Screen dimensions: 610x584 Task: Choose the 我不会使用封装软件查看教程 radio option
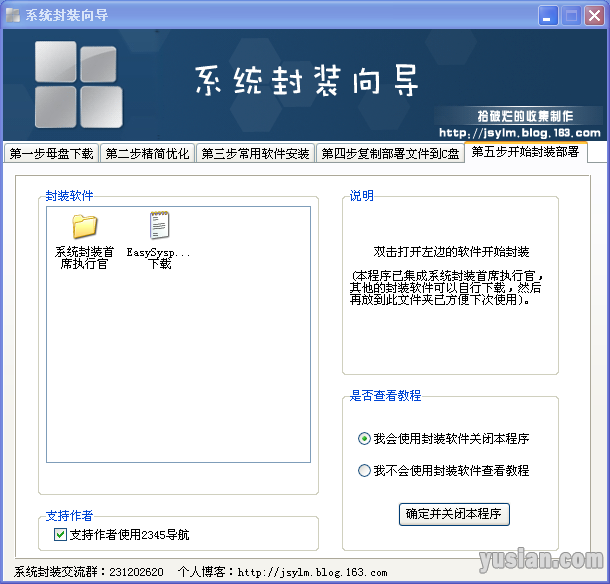(364, 470)
